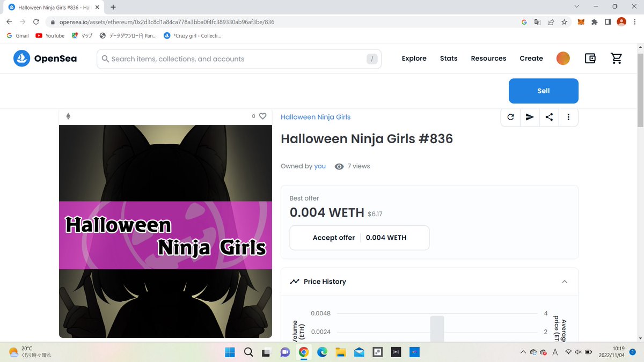Open the MetaMask fox extension
The height and width of the screenshot is (362, 644).
581,22
